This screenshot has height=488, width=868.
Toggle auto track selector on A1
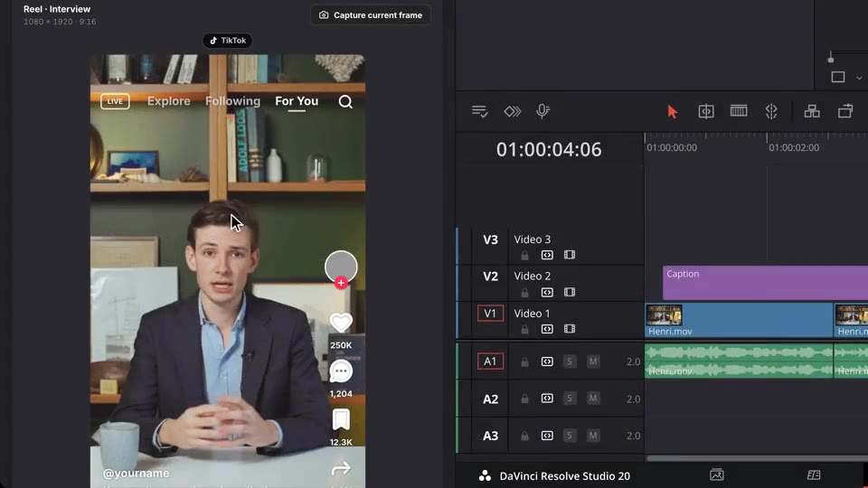tap(547, 361)
